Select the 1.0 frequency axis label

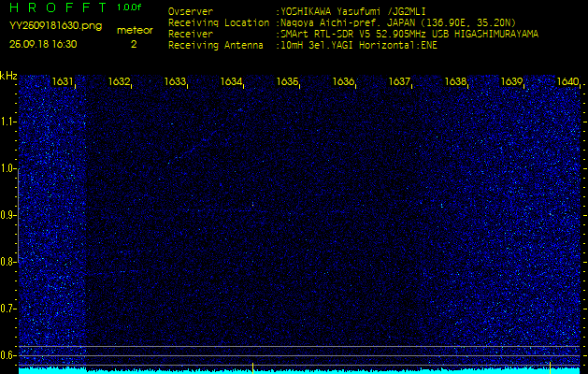pos(7,168)
